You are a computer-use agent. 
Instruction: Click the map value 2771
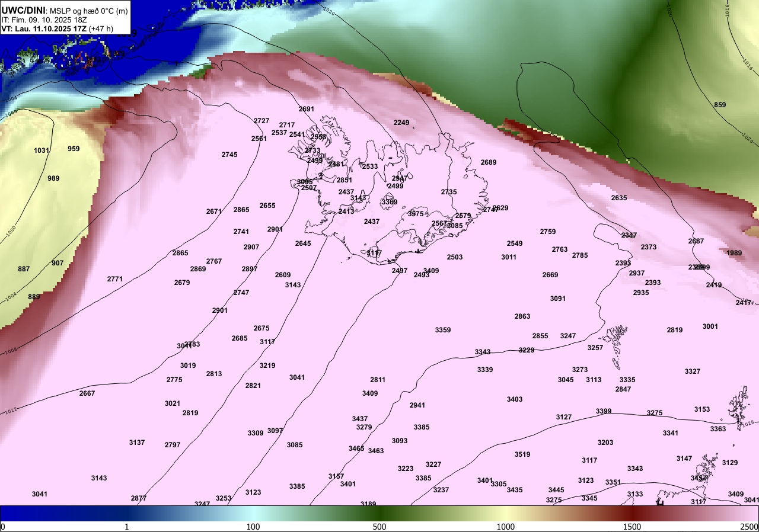pyautogui.click(x=115, y=279)
